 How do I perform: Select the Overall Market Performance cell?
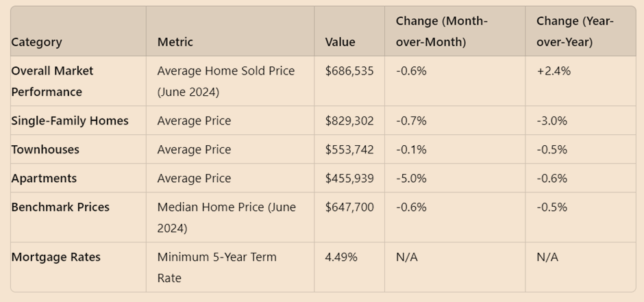tap(52, 81)
